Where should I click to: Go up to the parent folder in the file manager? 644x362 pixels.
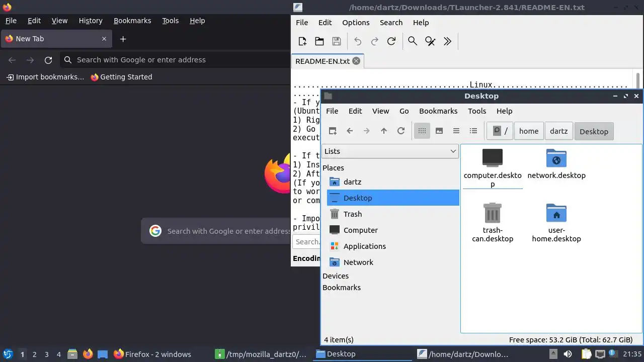[384, 131]
